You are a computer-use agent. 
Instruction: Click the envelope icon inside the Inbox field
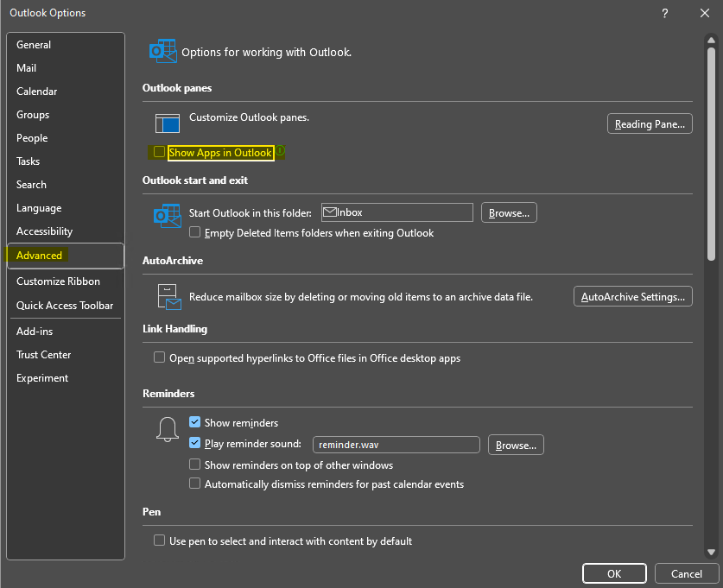point(330,212)
